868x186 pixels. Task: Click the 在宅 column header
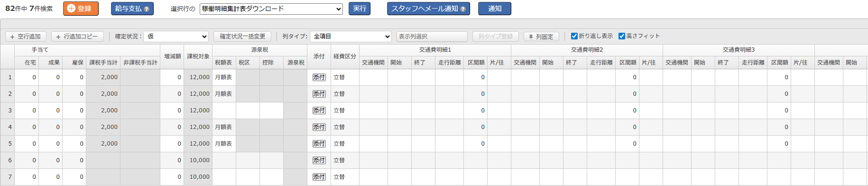click(27, 63)
